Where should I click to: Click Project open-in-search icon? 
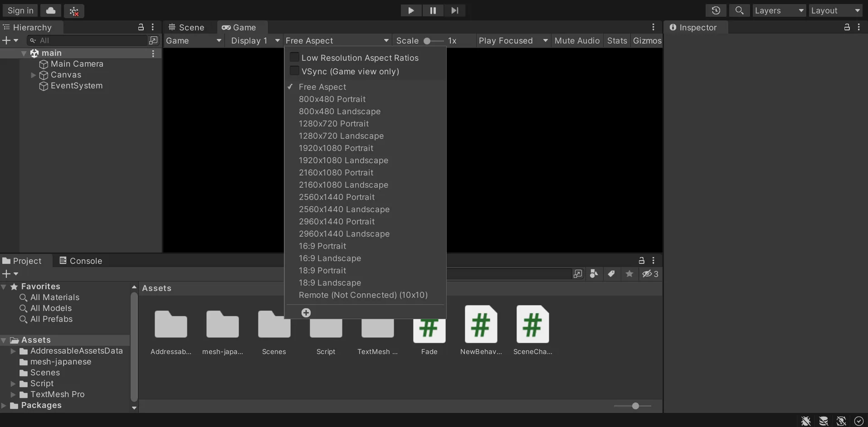click(578, 274)
